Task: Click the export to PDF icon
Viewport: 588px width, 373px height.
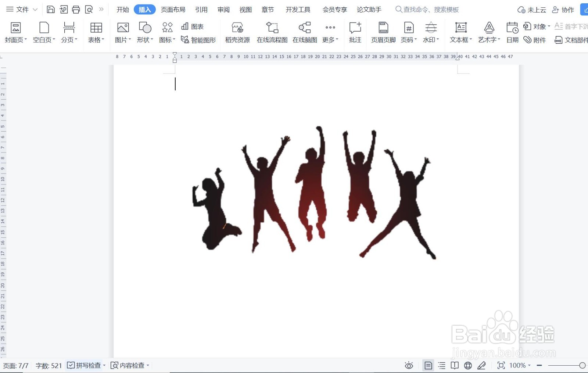Action: click(x=64, y=10)
